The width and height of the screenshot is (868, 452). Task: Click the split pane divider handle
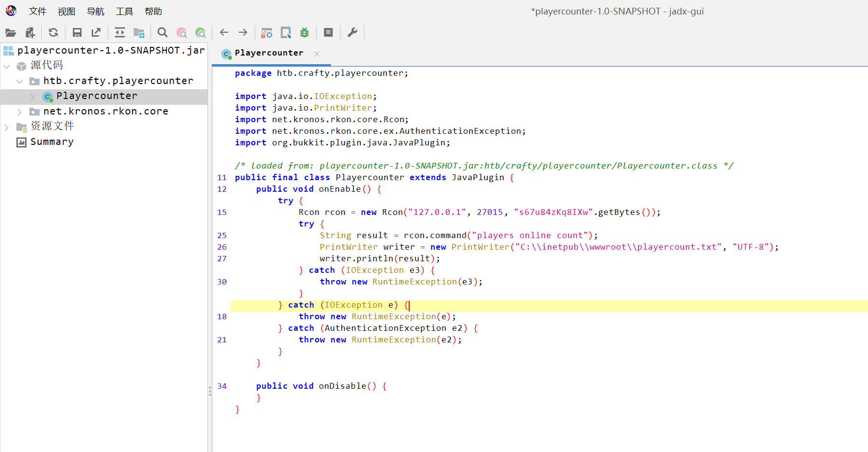(x=210, y=391)
